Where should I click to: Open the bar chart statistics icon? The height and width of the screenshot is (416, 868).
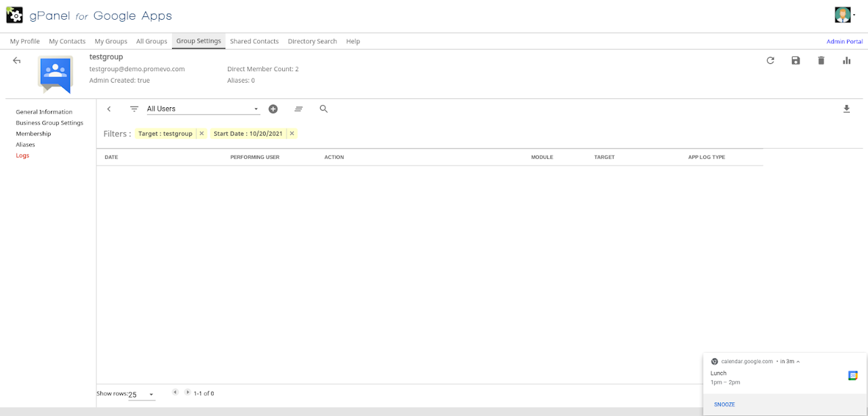coord(846,60)
